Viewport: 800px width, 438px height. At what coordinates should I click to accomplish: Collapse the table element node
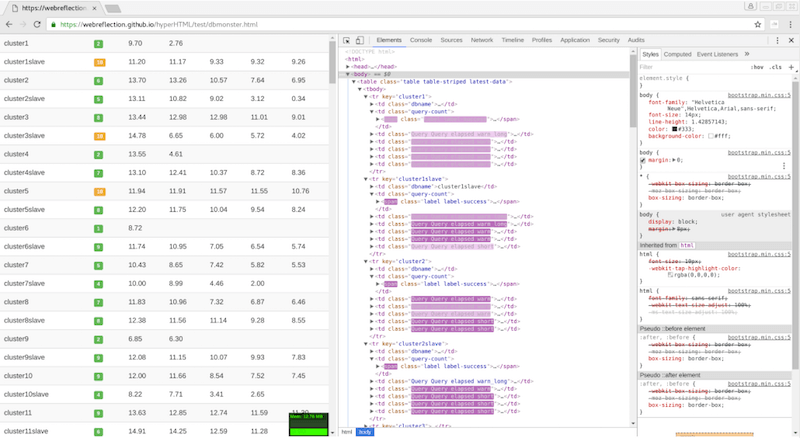click(354, 82)
